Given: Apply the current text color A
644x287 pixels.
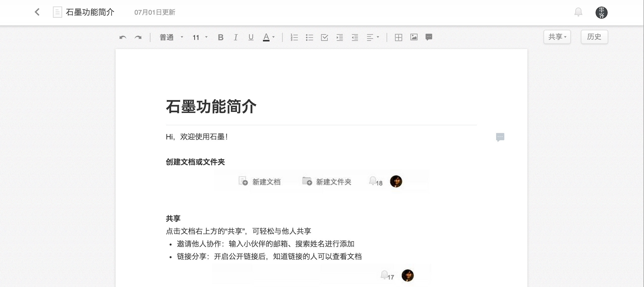Looking at the screenshot, I should [x=266, y=37].
